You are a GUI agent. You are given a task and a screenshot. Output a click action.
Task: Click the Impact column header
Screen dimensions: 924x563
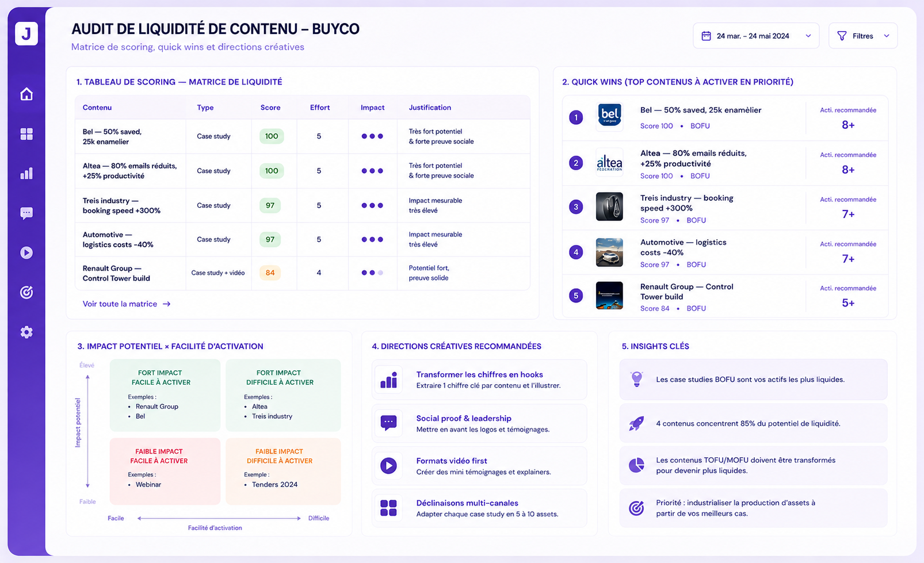click(372, 108)
